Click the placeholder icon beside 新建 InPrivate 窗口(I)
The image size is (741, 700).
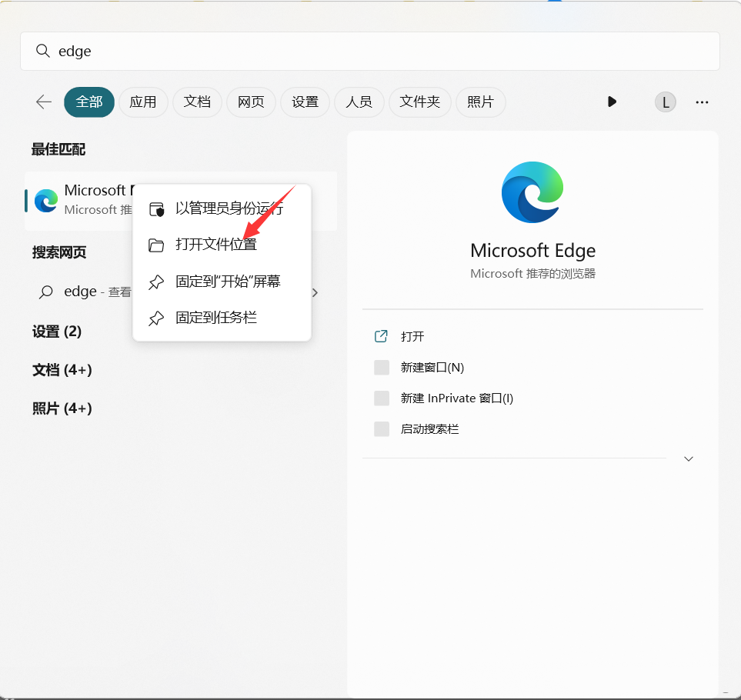tap(382, 398)
